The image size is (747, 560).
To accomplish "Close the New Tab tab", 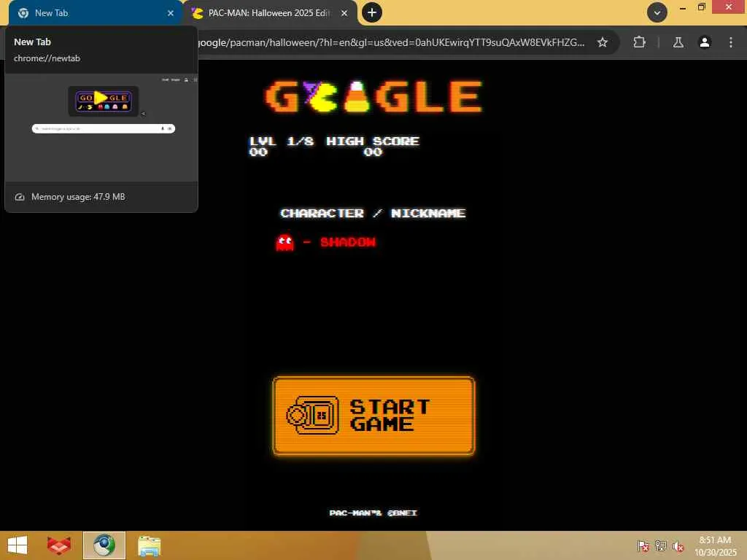I will [x=171, y=13].
